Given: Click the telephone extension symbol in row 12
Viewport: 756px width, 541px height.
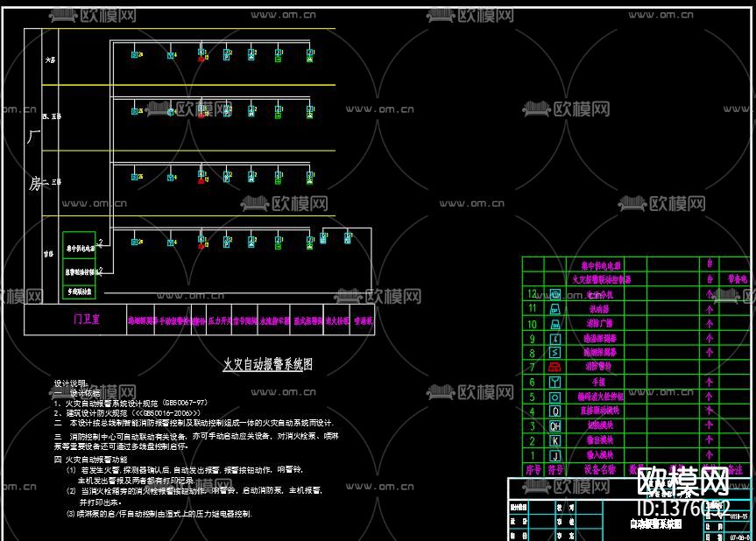Looking at the screenshot, I should click(x=554, y=294).
